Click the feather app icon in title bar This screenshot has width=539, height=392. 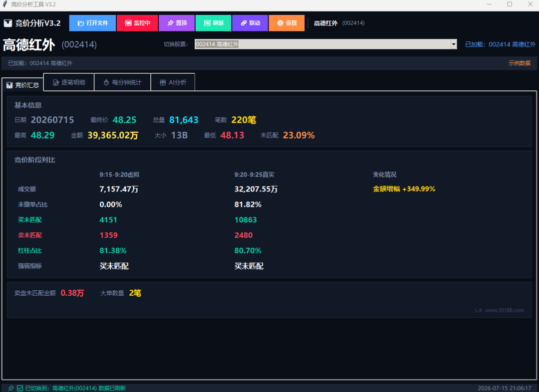pos(5,4)
